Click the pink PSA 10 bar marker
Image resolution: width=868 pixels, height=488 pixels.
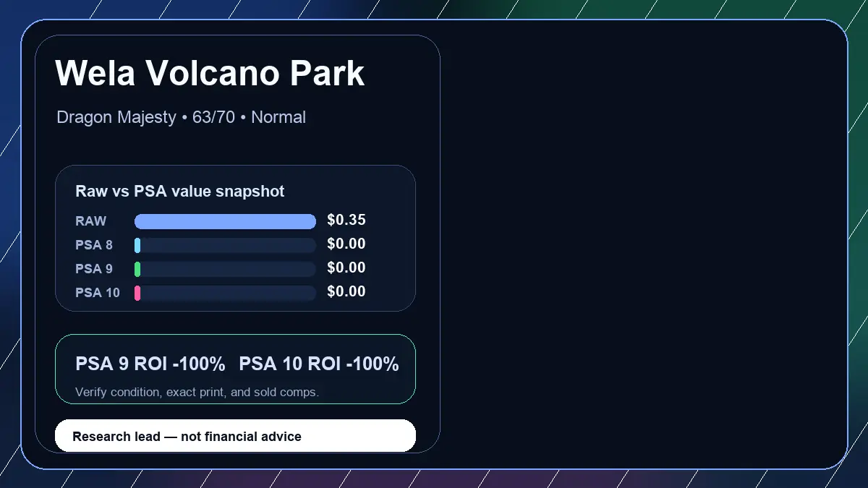click(137, 293)
